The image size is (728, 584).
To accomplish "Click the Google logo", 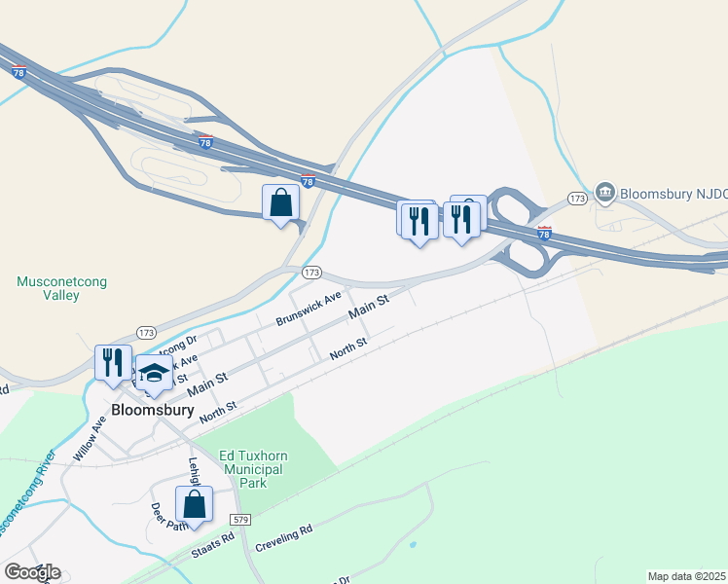I will pos(32,572).
